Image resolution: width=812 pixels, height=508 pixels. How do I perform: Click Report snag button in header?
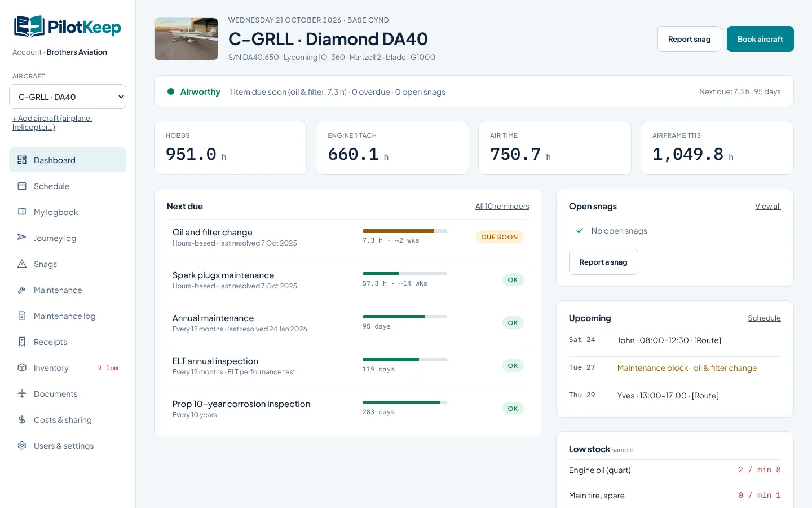coord(689,39)
